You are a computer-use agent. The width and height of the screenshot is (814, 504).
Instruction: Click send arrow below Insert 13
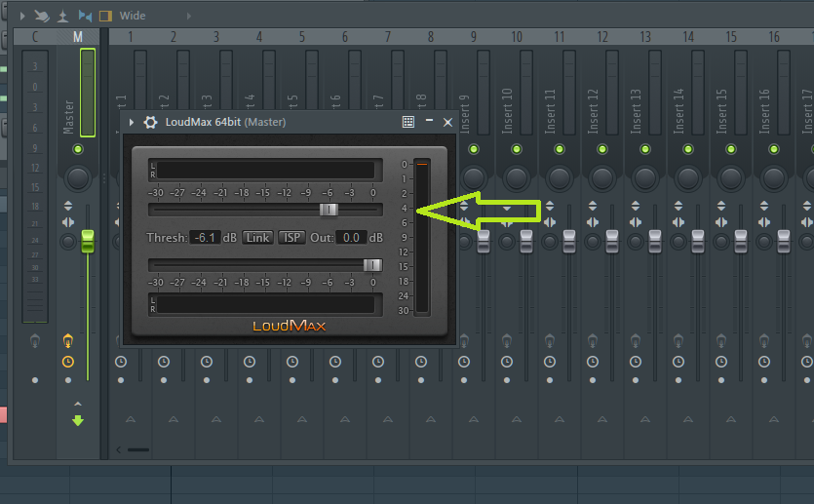645,419
